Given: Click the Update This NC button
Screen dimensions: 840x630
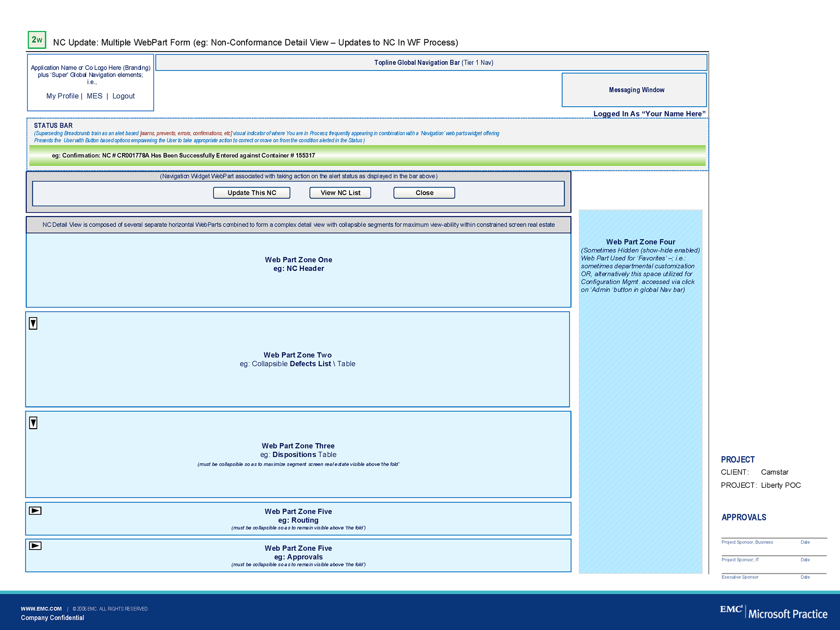Looking at the screenshot, I should click(x=252, y=193).
